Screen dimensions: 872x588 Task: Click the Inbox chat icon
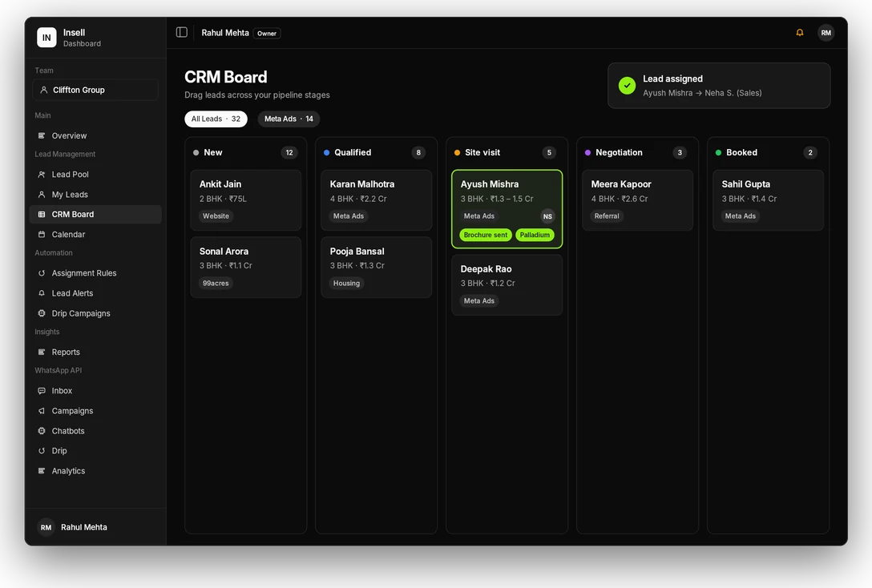[x=41, y=391]
